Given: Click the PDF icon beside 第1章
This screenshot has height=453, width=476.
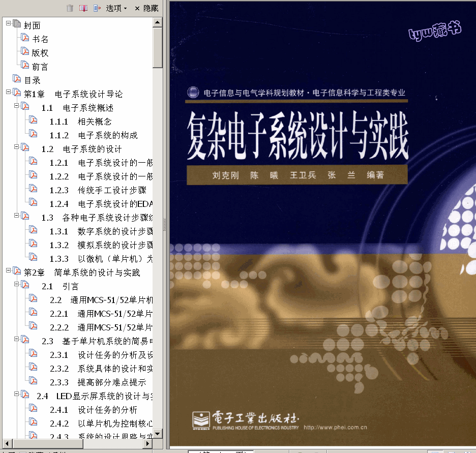Looking at the screenshot, I should pos(17,93).
